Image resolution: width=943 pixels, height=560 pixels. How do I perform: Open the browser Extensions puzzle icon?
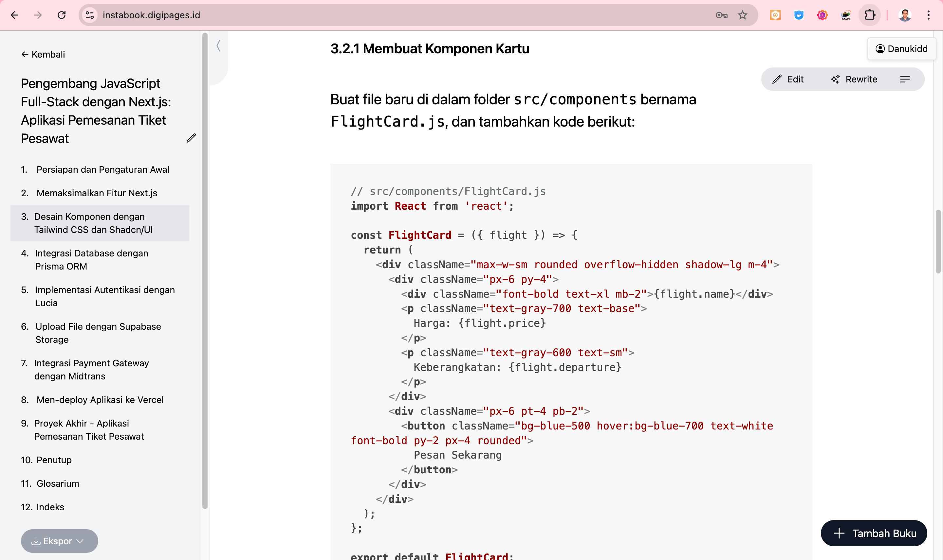tap(869, 15)
